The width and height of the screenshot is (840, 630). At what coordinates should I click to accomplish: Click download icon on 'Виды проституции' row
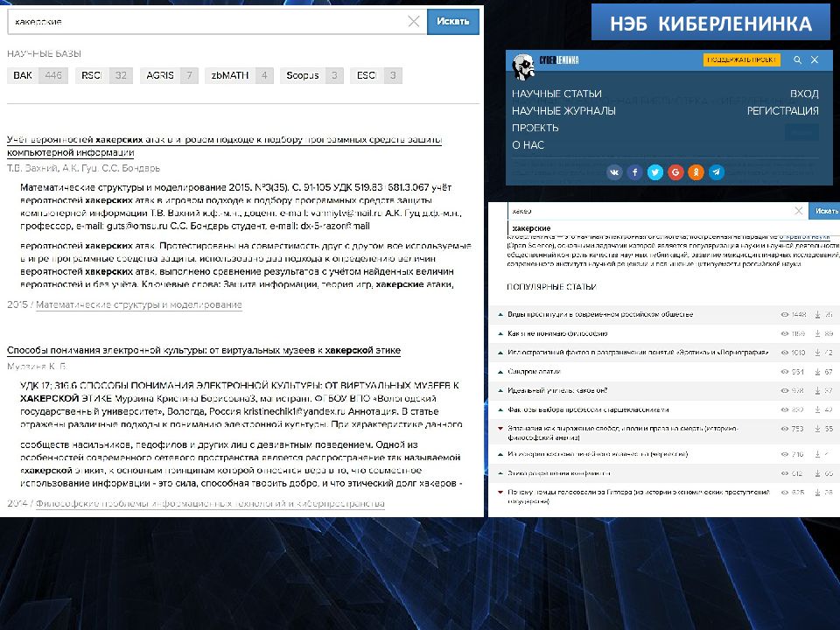pyautogui.click(x=817, y=314)
